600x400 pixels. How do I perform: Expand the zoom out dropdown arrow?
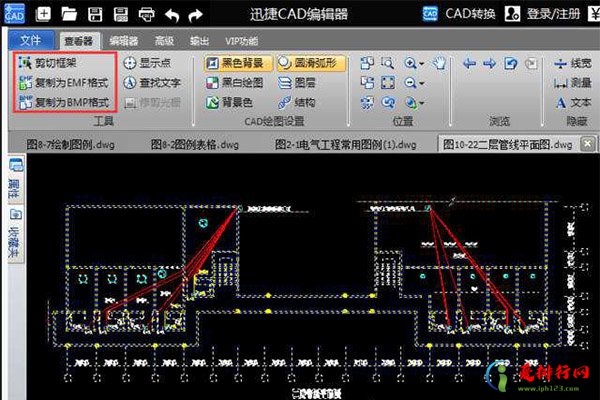click(x=421, y=83)
